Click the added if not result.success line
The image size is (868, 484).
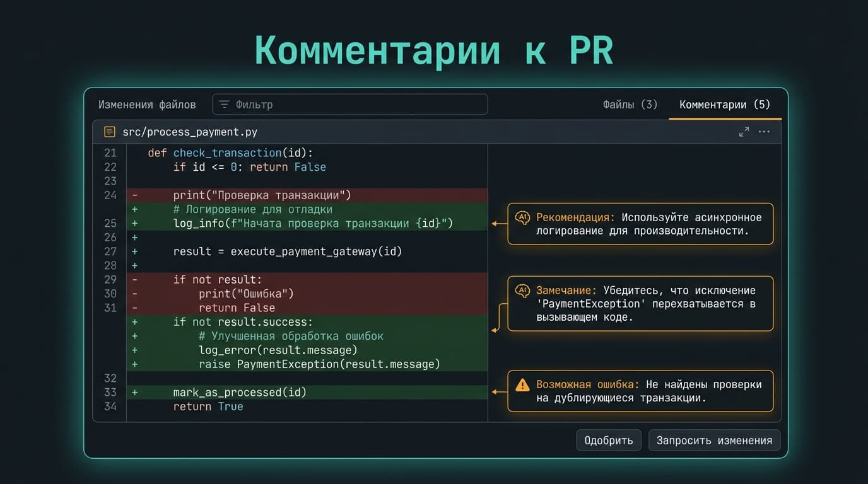click(x=307, y=322)
